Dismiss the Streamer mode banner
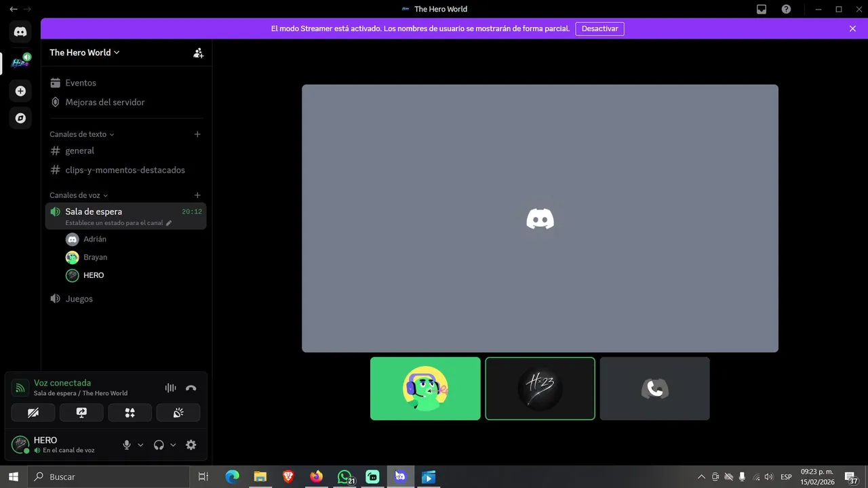 pos(852,28)
